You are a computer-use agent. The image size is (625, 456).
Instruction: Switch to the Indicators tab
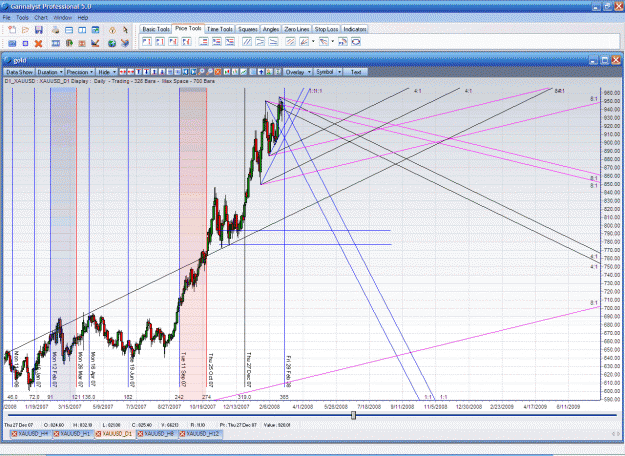(355, 29)
